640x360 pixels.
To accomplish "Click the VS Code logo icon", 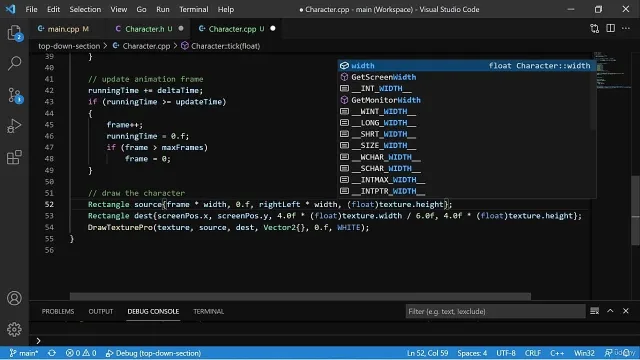I will coord(11,9).
